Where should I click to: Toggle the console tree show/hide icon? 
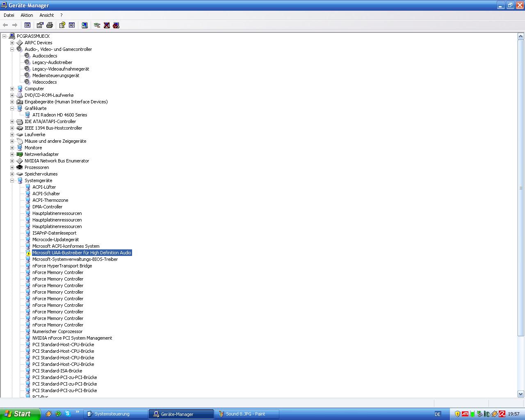pyautogui.click(x=27, y=25)
